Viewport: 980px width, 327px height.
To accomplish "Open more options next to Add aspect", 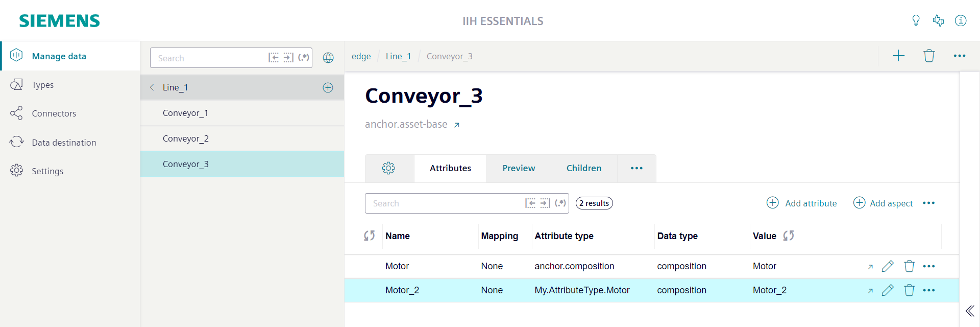I will 928,203.
